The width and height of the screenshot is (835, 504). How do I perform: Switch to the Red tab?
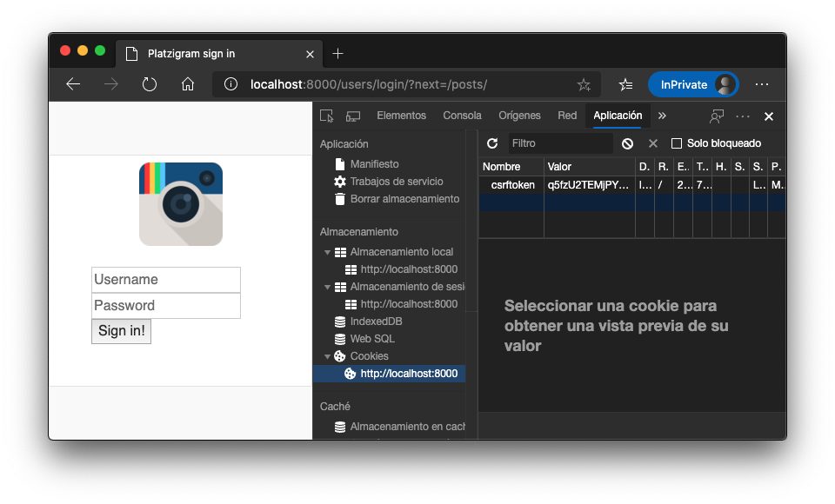coord(567,116)
